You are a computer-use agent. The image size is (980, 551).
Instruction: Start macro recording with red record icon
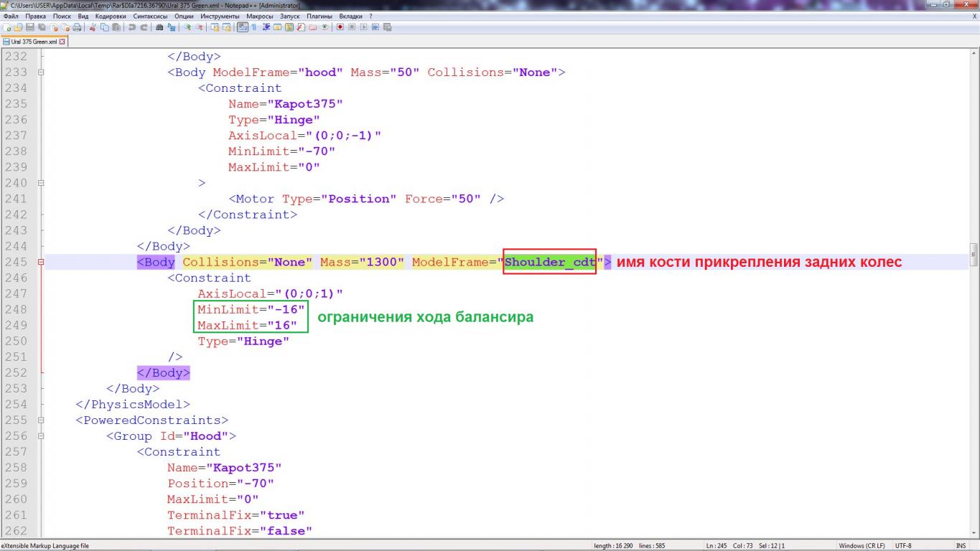tap(340, 28)
